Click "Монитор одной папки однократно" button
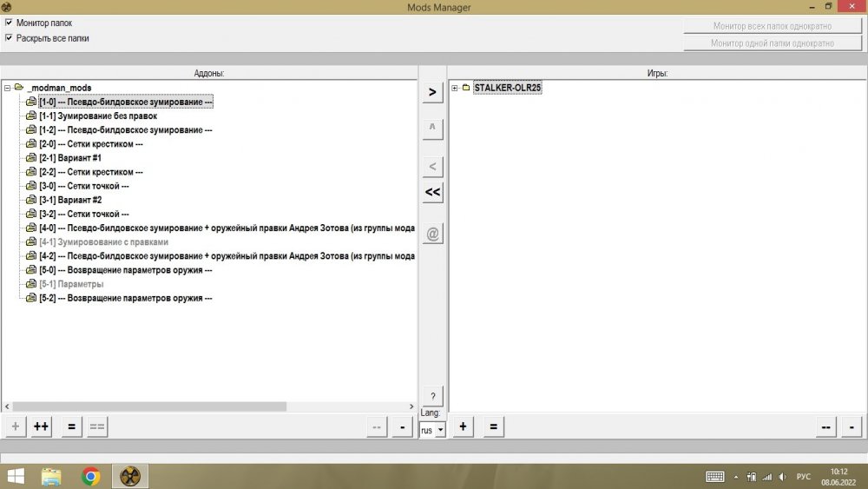Viewport: 868px width, 489px height. coord(773,43)
